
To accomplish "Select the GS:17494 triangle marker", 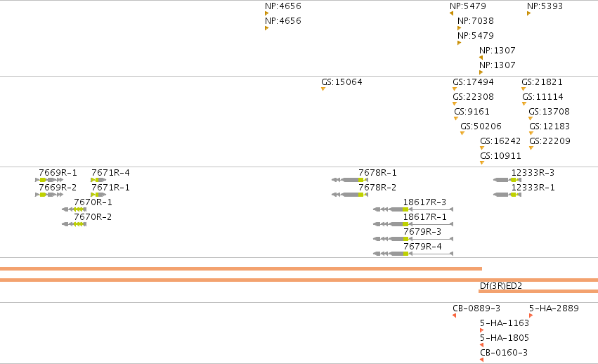I will 455,89.
